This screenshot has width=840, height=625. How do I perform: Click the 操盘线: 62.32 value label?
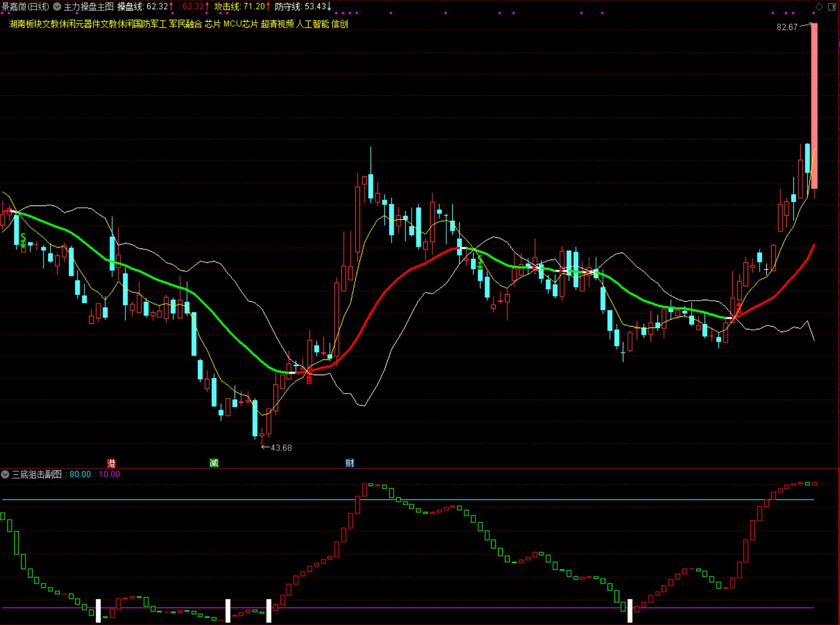[x=143, y=6]
